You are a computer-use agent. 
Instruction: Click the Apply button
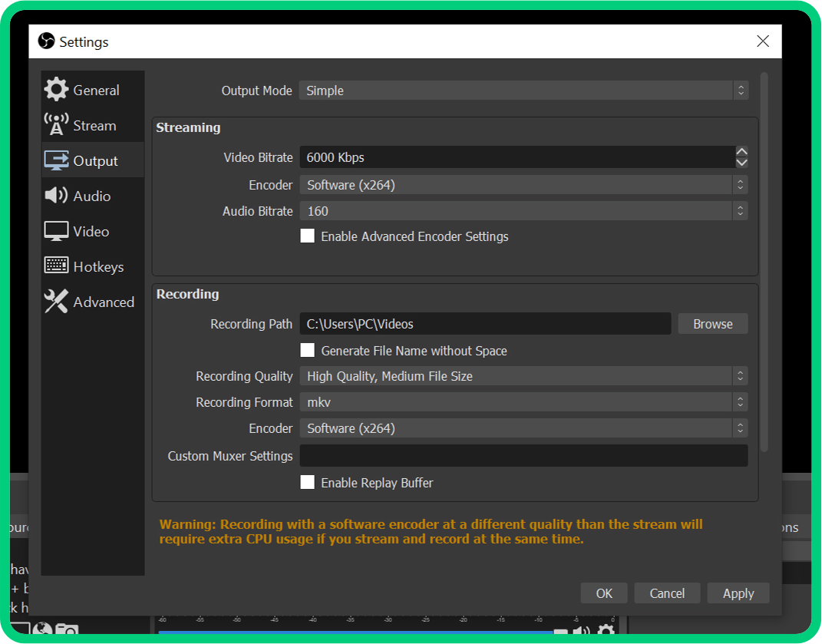coord(738,593)
